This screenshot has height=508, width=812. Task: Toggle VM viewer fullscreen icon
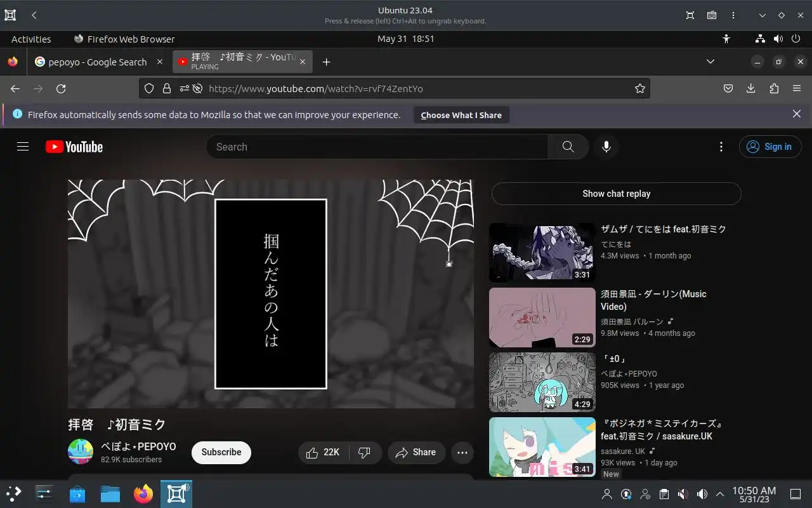[690, 15]
